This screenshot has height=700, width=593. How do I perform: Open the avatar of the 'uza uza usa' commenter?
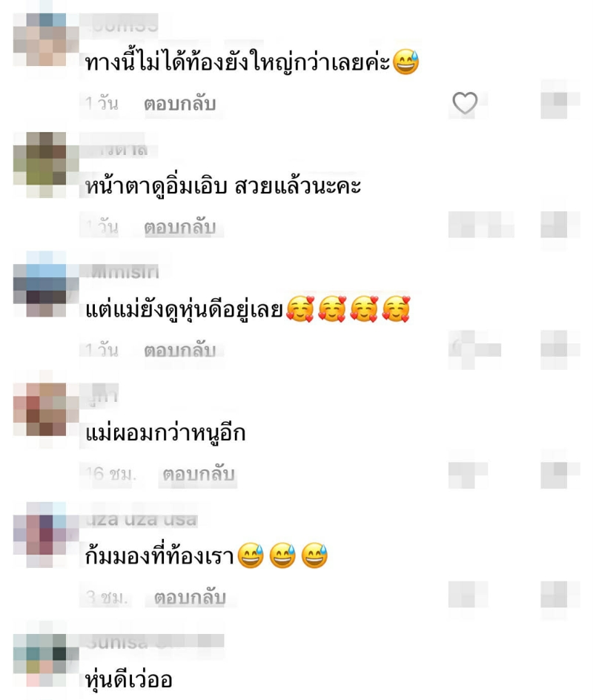[46, 535]
